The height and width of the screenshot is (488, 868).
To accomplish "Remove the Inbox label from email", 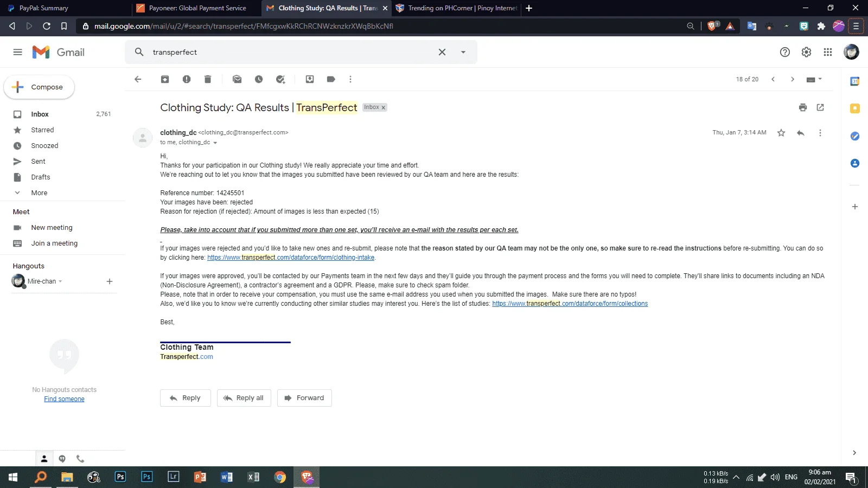I will pyautogui.click(x=383, y=108).
